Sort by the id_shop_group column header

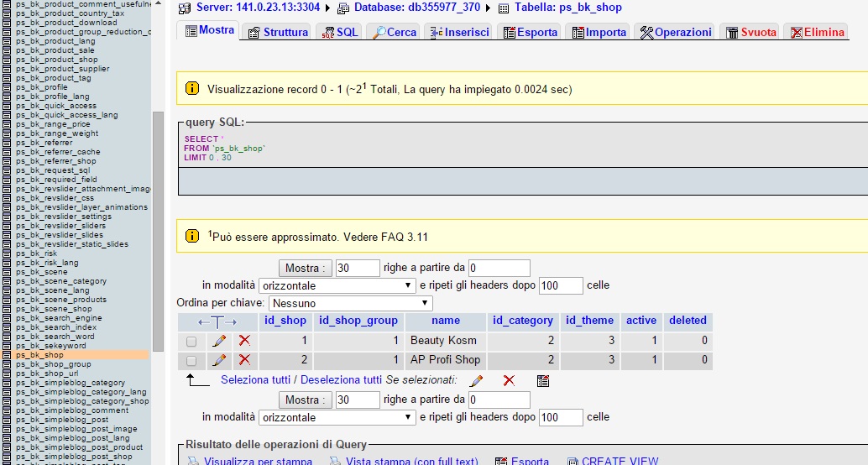click(x=358, y=321)
